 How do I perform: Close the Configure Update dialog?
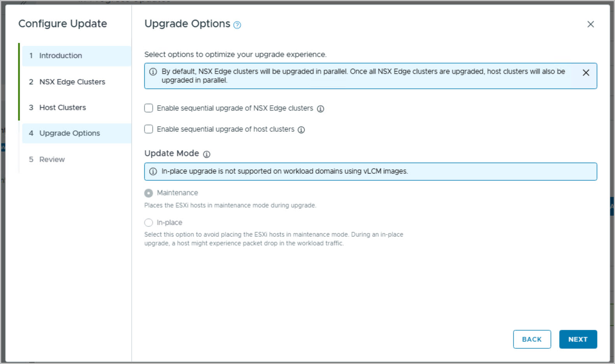[590, 24]
